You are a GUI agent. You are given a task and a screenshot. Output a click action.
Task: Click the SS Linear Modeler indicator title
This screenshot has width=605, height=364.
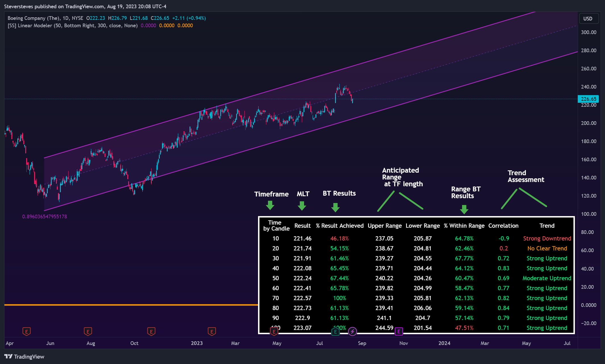[x=72, y=26]
